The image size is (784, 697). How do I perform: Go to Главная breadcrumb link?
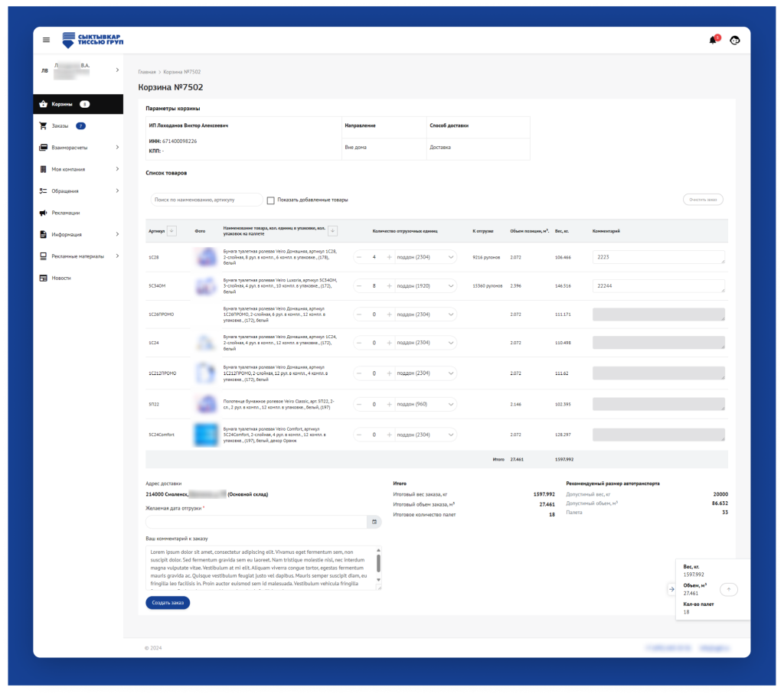coord(147,72)
